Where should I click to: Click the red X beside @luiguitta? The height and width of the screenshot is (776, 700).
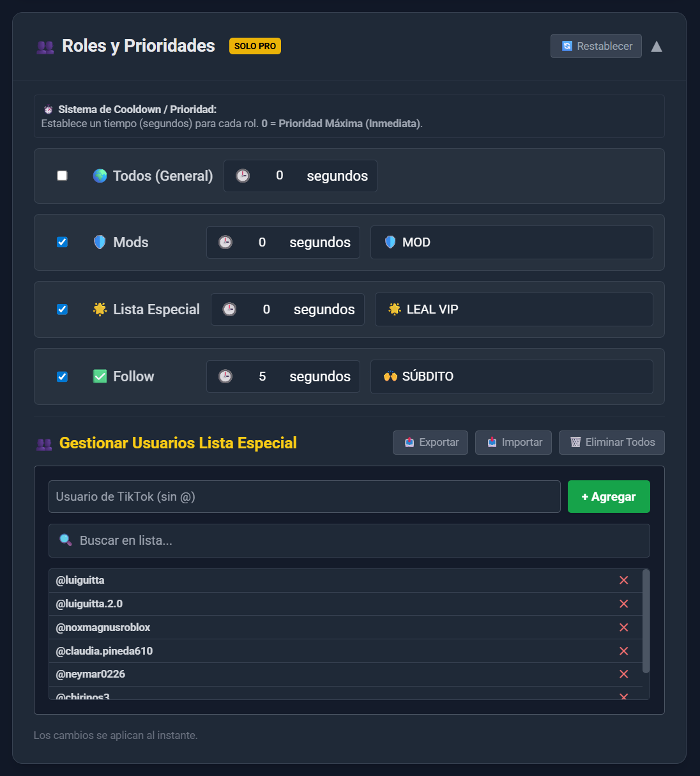point(623,580)
